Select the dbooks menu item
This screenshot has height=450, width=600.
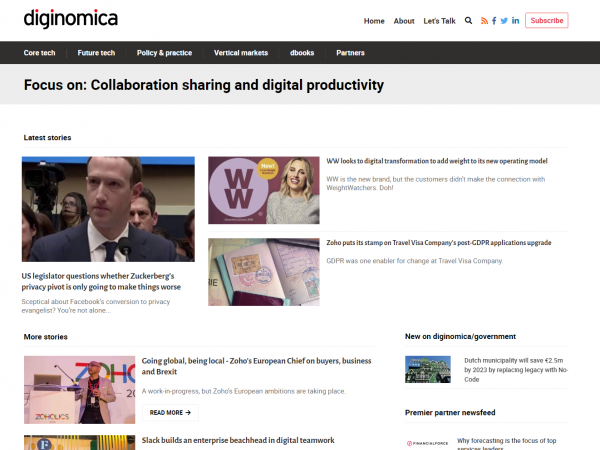coord(302,53)
